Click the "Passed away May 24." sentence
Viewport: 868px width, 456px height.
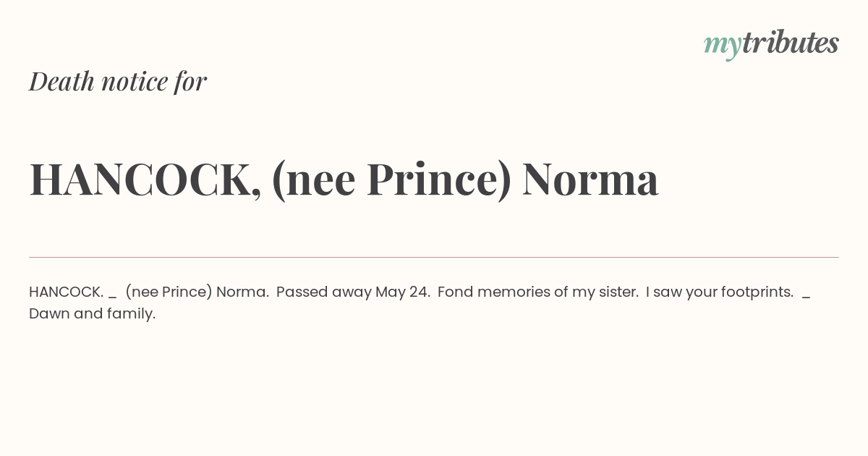354,292
